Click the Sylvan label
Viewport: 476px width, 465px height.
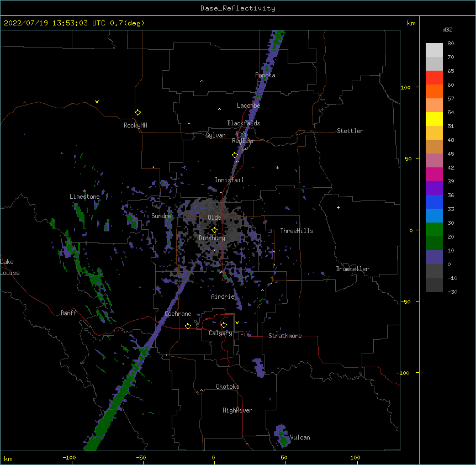pos(215,135)
